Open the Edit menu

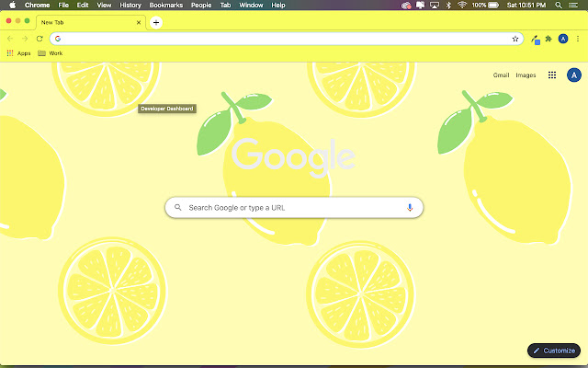click(x=83, y=5)
